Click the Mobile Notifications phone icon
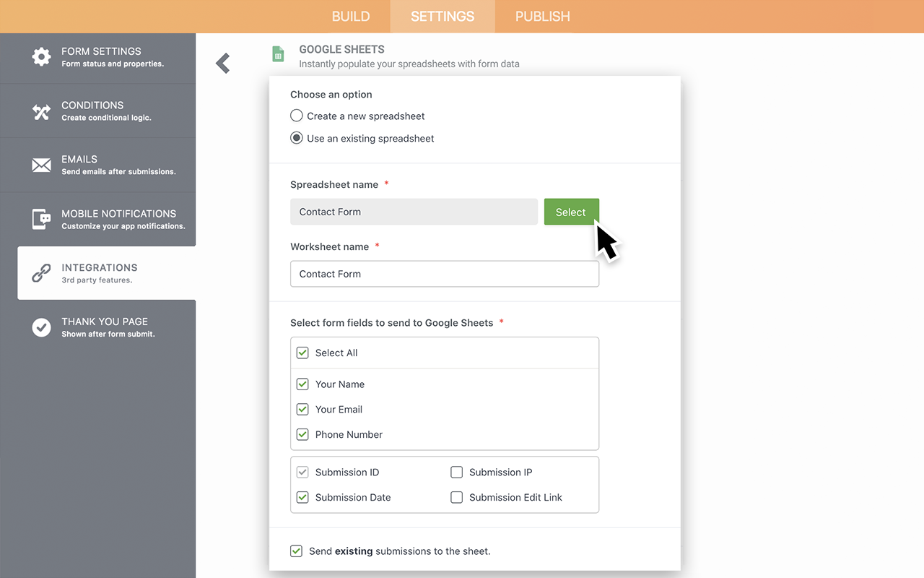This screenshot has width=924, height=578. tap(42, 219)
